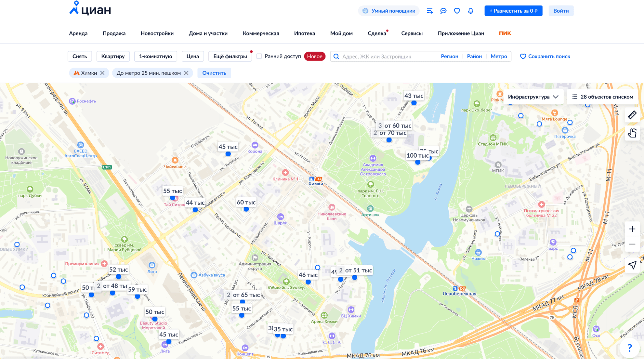Open the 1-комнатную rooms dropdown
Viewport: 644px width, 359px height.
(155, 56)
